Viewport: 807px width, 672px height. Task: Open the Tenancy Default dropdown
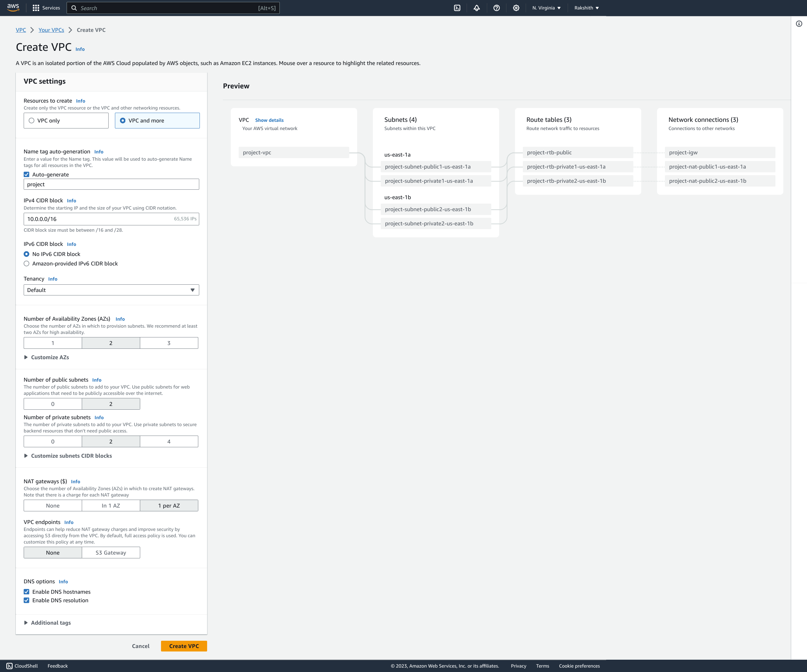point(111,290)
